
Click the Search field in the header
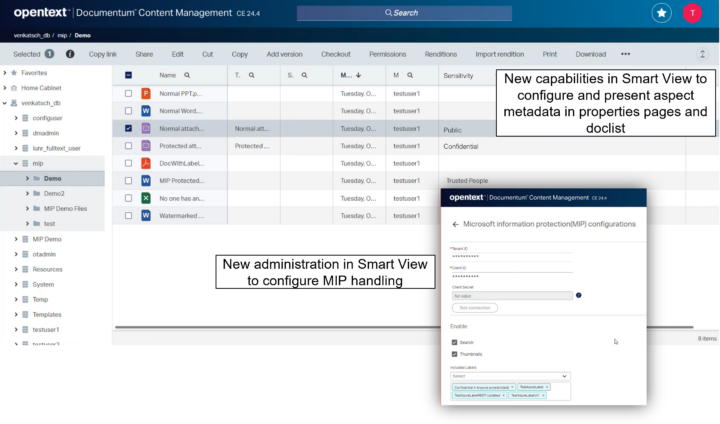click(404, 13)
